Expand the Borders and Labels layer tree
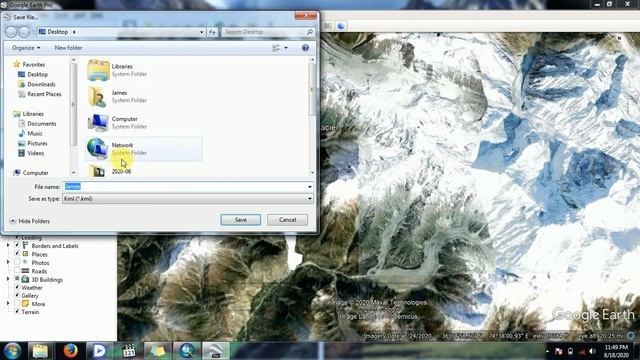Viewport: 640px width, 360px height. coord(8,246)
